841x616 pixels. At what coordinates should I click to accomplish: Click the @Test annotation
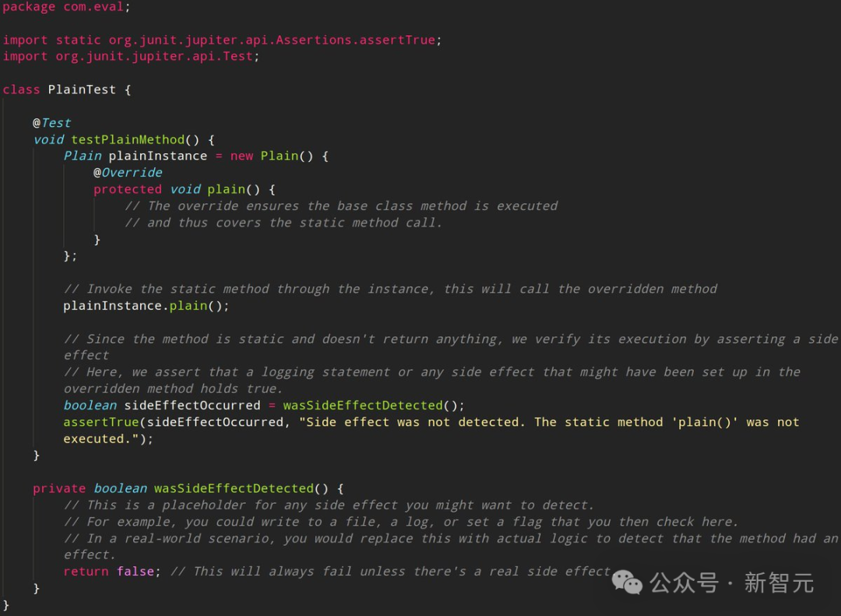coord(51,123)
